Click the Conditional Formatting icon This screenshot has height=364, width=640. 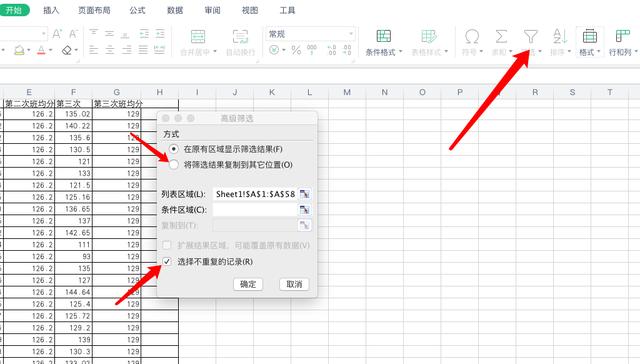pos(383,37)
